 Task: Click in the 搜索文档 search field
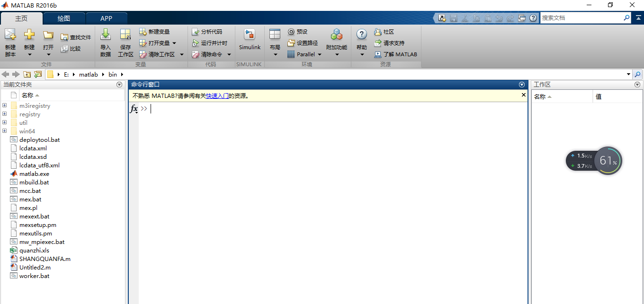tap(581, 18)
